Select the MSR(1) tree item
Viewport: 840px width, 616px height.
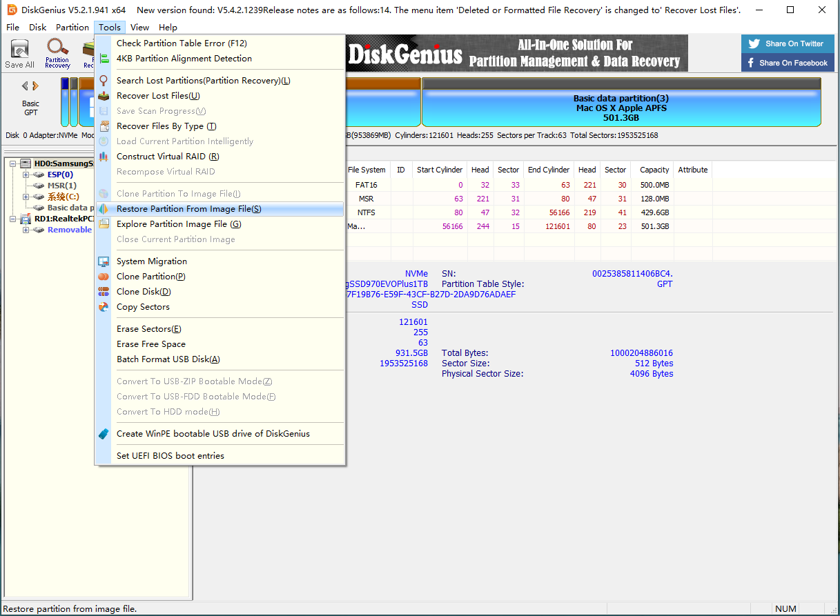[x=61, y=186]
